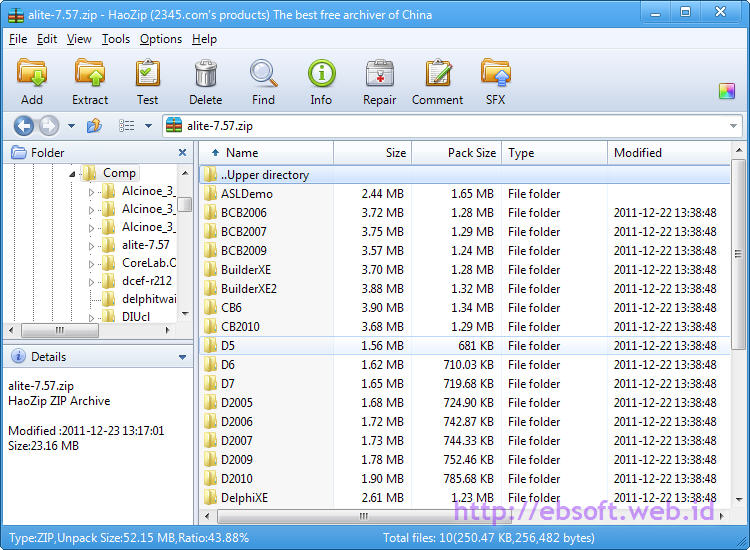Screen dimensions: 750x550
Task: Click the Extract toolbar icon
Action: coord(90,73)
